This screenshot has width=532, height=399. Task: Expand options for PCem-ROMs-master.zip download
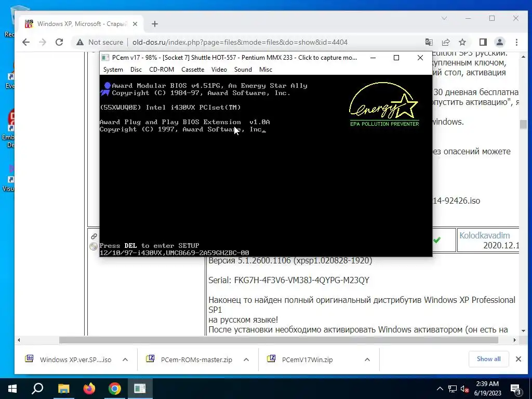click(x=246, y=360)
